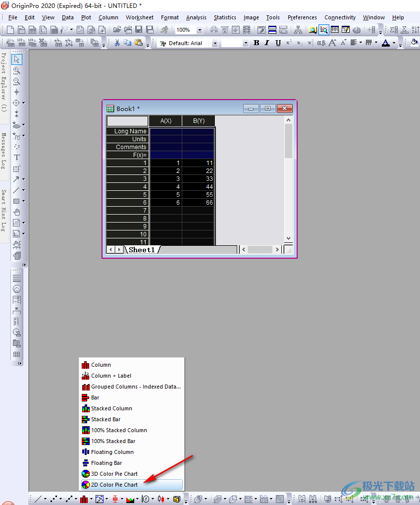Open the Default: Arial font dropdown

(215, 43)
